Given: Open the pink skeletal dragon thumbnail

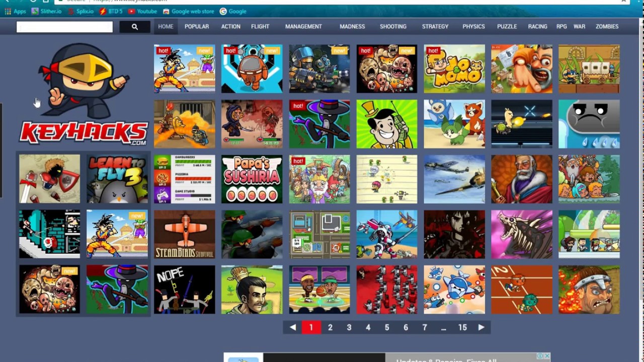Looking at the screenshot, I should [x=521, y=234].
